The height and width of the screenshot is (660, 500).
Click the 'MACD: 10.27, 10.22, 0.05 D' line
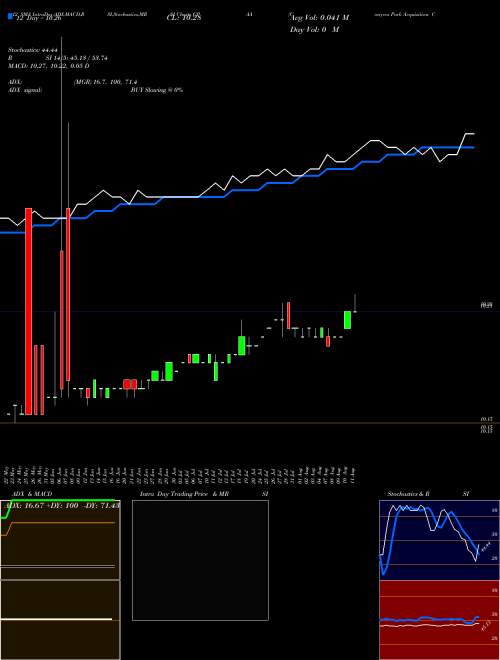pos(48,66)
